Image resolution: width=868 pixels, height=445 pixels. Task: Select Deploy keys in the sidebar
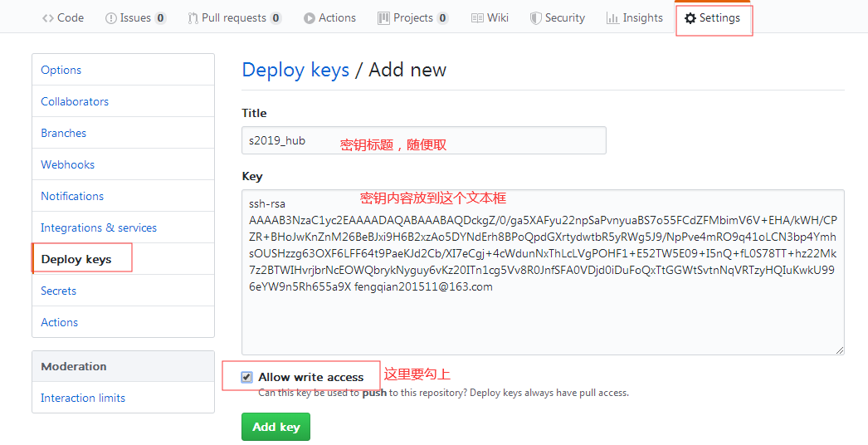click(x=123, y=259)
